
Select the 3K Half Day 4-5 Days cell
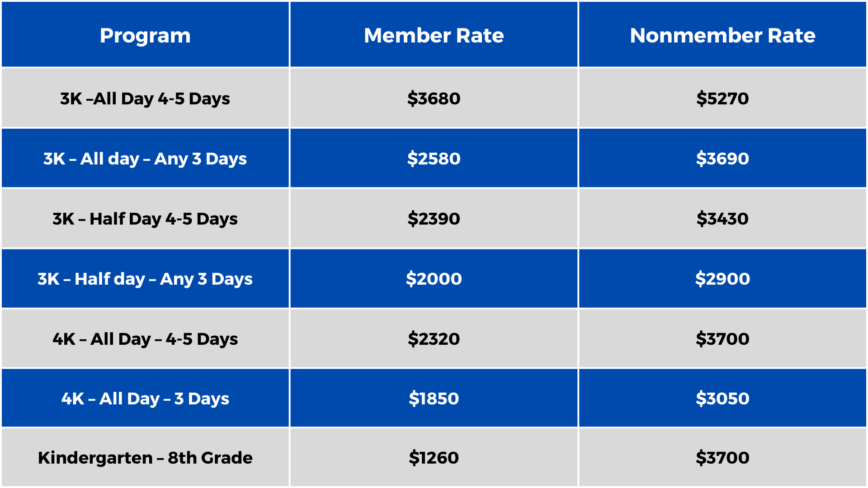click(x=145, y=219)
